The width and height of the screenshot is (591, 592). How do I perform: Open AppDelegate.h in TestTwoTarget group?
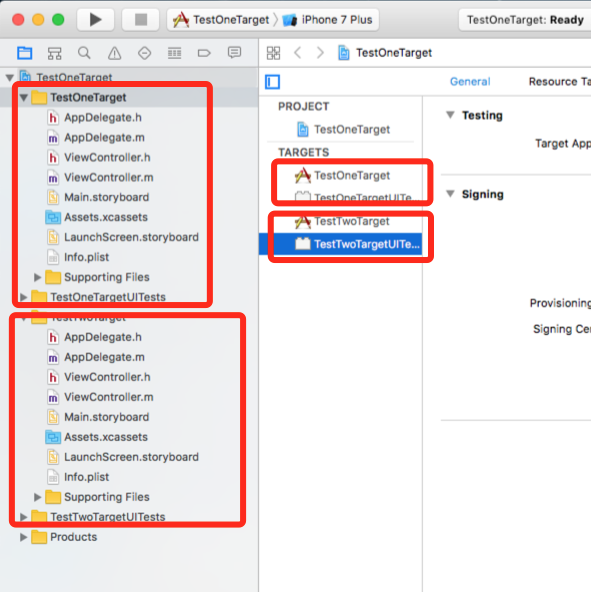[x=94, y=337]
